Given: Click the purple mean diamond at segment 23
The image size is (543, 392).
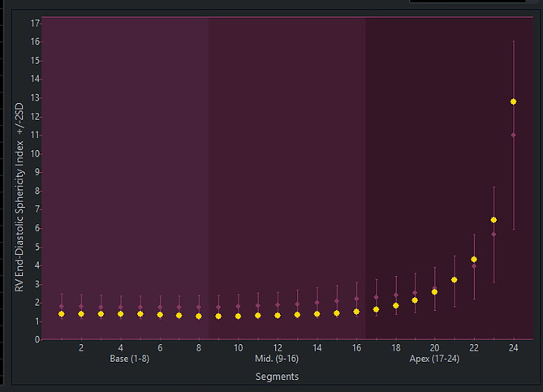Looking at the screenshot, I should (493, 235).
